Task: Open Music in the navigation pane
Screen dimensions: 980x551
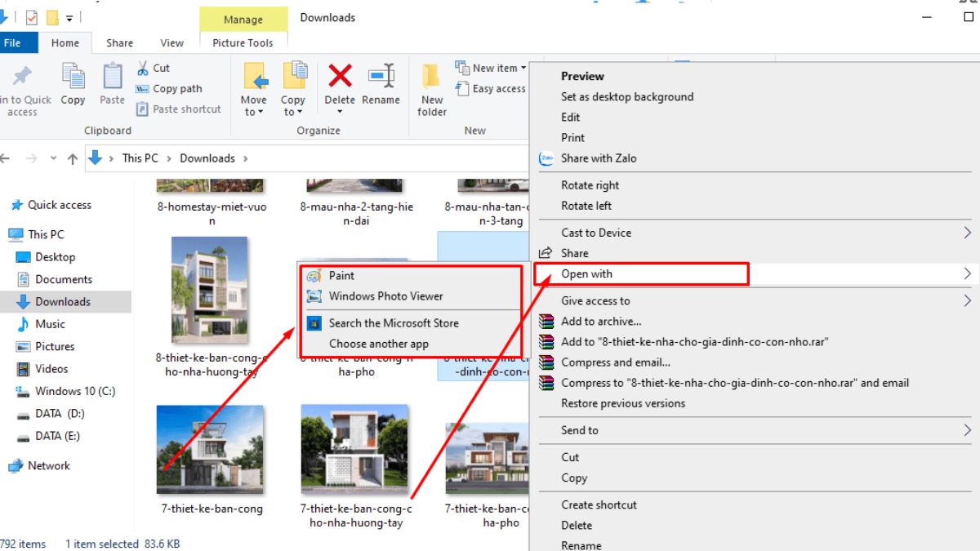Action: (x=50, y=324)
